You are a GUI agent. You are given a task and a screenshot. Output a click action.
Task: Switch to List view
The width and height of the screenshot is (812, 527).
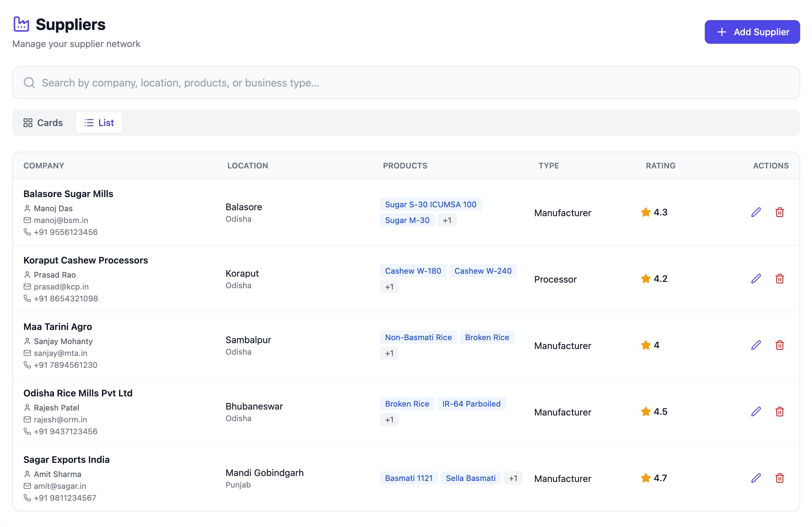point(99,122)
